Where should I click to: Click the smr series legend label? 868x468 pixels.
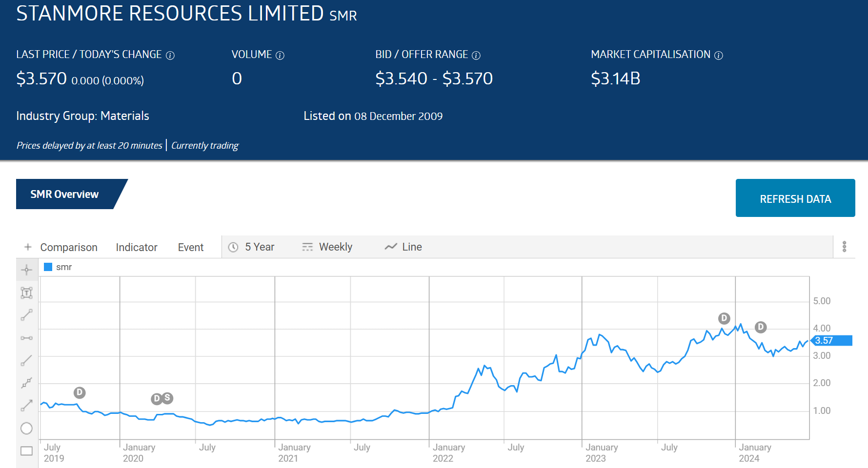point(64,267)
